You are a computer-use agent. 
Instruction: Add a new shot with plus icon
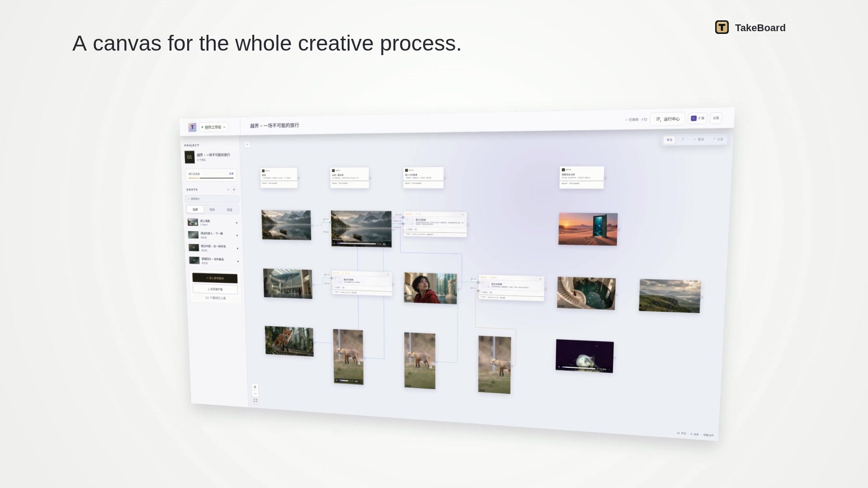click(x=234, y=190)
